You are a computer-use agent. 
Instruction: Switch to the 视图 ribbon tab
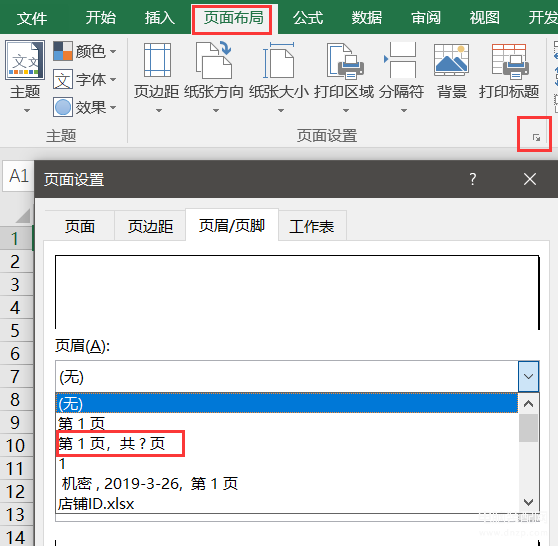click(x=484, y=18)
